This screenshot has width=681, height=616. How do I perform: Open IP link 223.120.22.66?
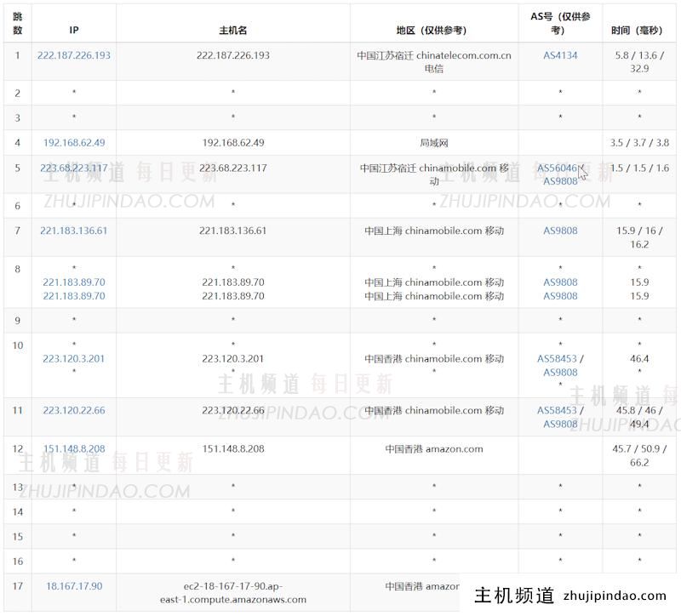(x=74, y=410)
